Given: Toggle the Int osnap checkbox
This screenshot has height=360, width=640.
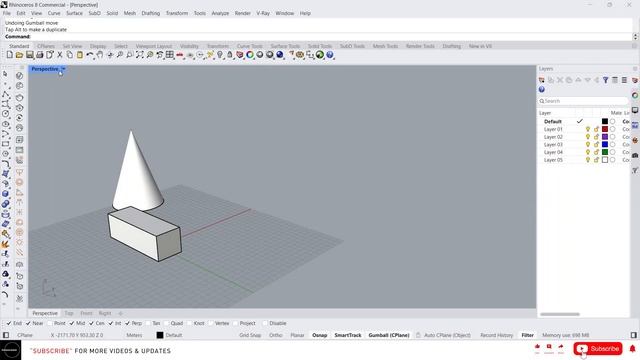Looking at the screenshot, I should click(111, 323).
